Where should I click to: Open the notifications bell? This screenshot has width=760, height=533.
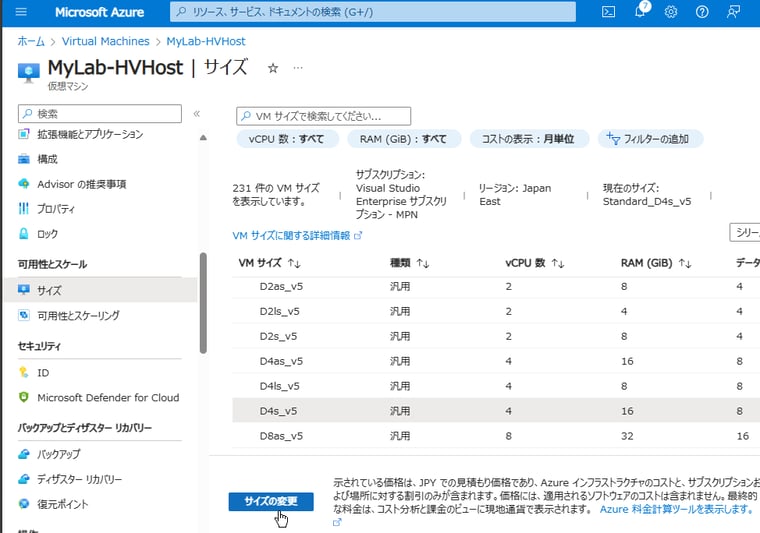[640, 12]
